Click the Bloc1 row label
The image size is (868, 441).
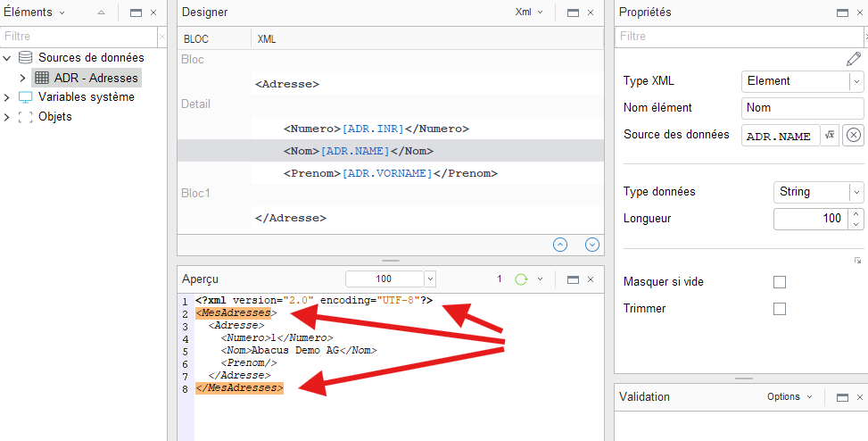(x=196, y=194)
